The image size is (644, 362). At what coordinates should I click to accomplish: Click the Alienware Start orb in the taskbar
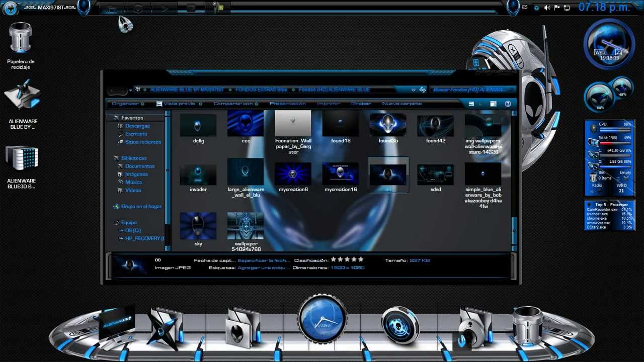(10, 8)
